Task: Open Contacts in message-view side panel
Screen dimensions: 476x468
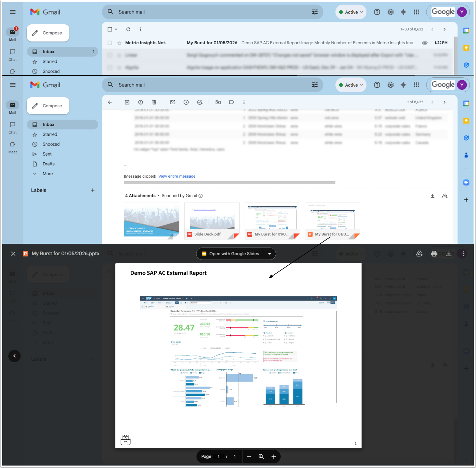Action: point(466,155)
